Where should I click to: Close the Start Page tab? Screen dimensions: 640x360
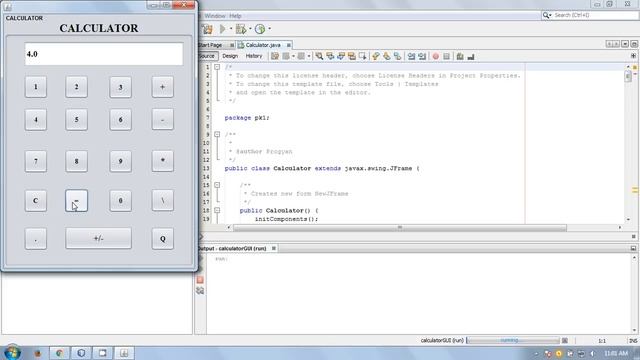[x=232, y=45]
